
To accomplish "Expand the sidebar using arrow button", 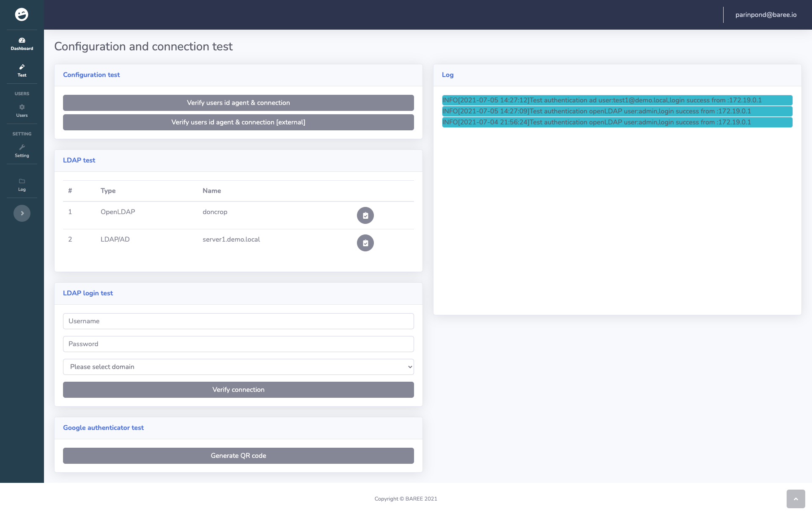I will [x=22, y=213].
